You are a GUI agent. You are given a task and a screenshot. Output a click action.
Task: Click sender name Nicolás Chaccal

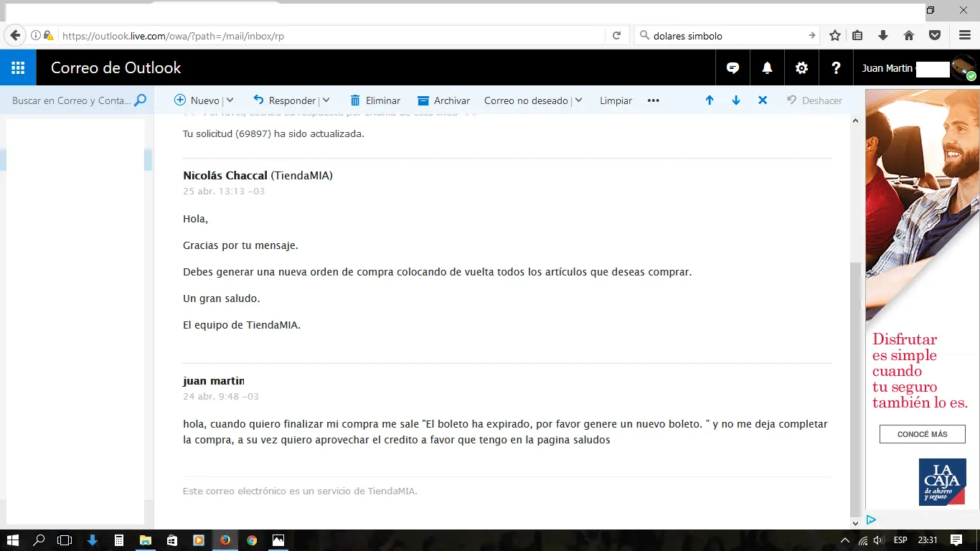pyautogui.click(x=225, y=175)
